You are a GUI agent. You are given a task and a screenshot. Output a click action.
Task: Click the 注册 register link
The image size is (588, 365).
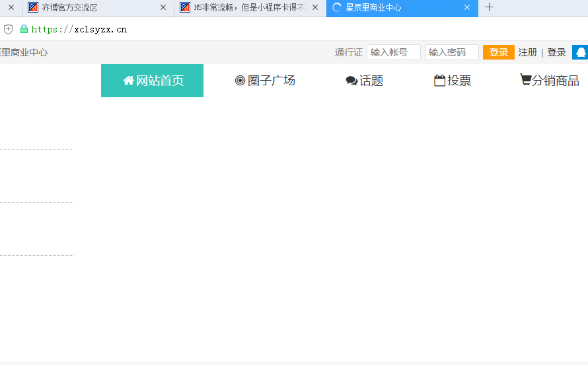[527, 52]
